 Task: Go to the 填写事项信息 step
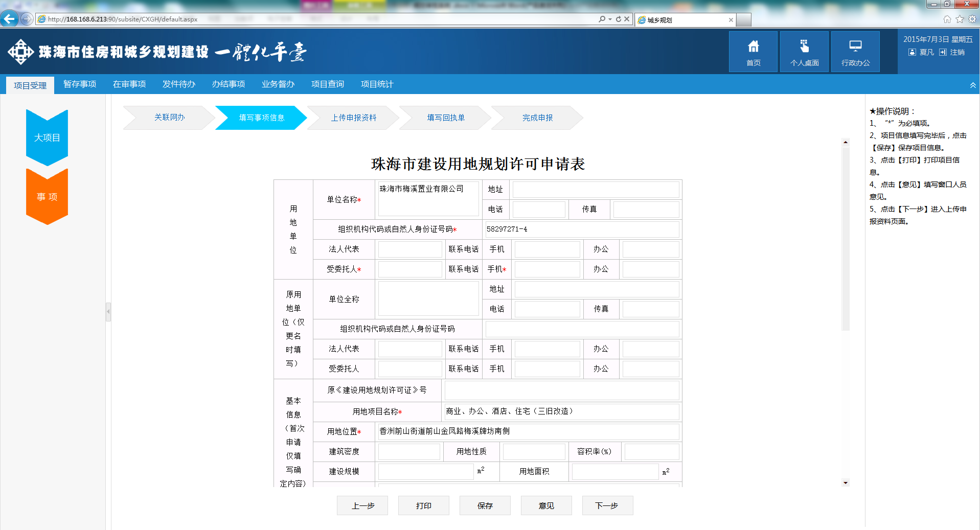261,118
